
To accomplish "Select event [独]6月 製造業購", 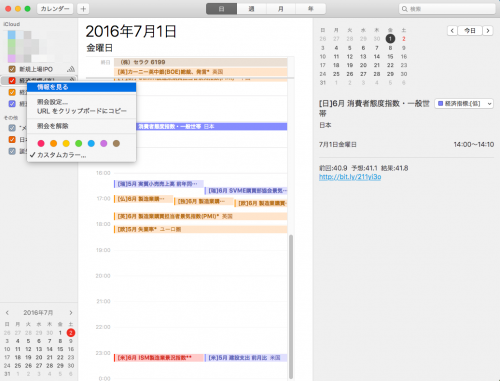I will point(204,201).
